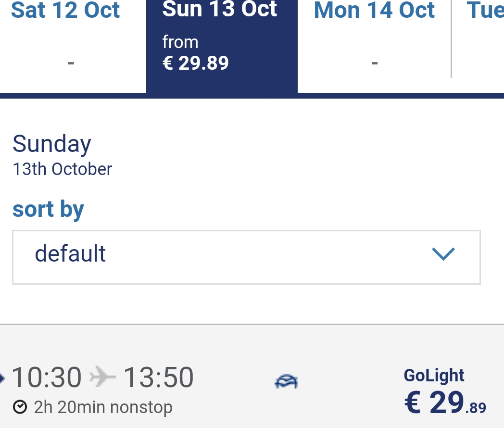Click the 2h 20min nonstop duration text
This screenshot has height=428, width=504.
click(x=103, y=407)
